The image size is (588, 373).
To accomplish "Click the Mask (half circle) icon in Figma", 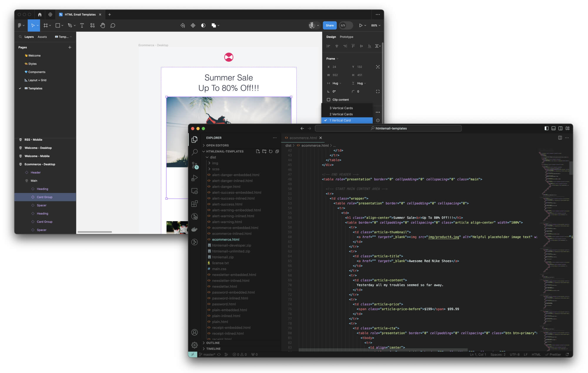I will (x=203, y=26).
